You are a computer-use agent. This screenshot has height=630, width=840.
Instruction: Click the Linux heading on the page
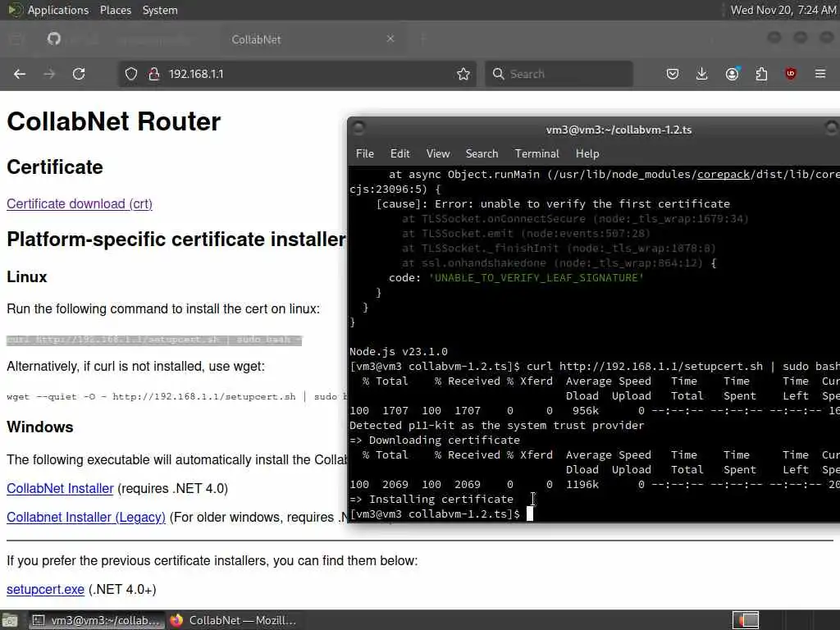(x=27, y=277)
